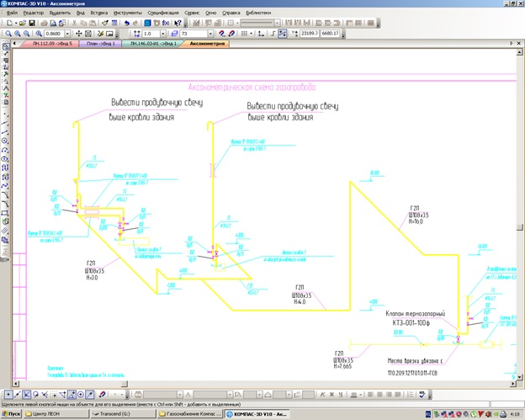Open the Windows Пуск start button

(x=12, y=414)
